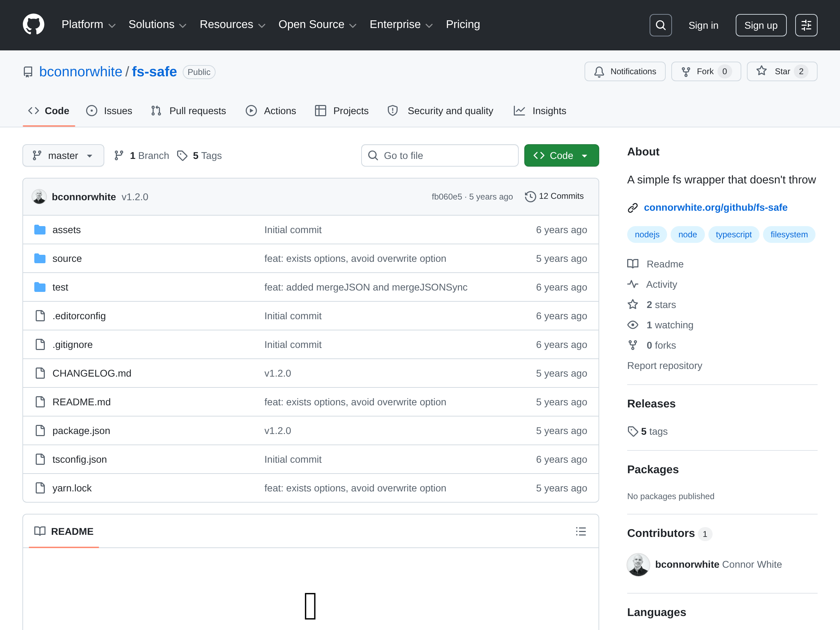
Task: Expand the Open Source menu
Action: pos(317,25)
